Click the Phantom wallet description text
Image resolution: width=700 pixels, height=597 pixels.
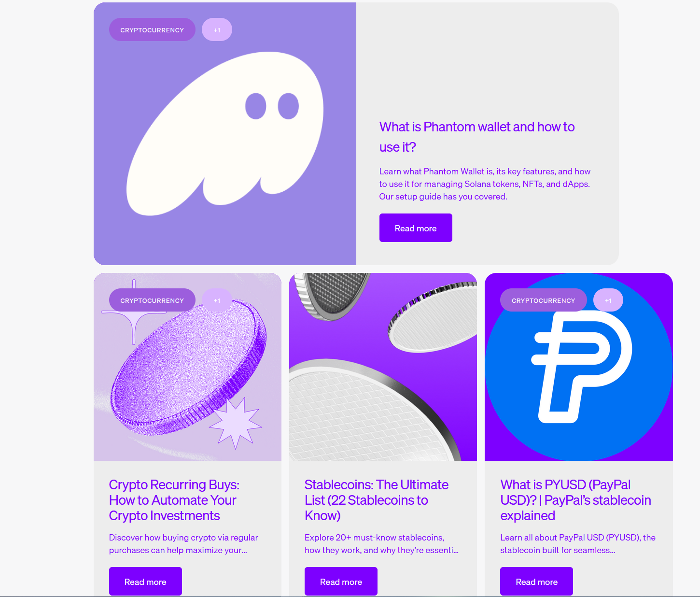(x=485, y=184)
